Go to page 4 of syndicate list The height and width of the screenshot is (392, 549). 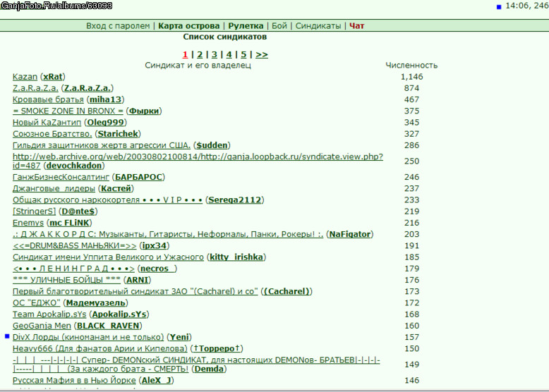tap(229, 54)
